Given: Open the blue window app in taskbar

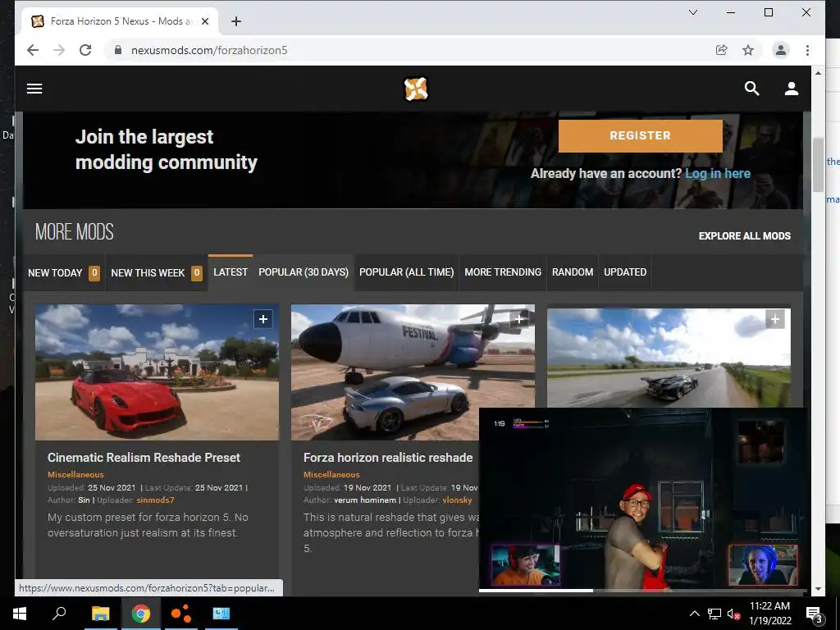Looking at the screenshot, I should click(221, 614).
